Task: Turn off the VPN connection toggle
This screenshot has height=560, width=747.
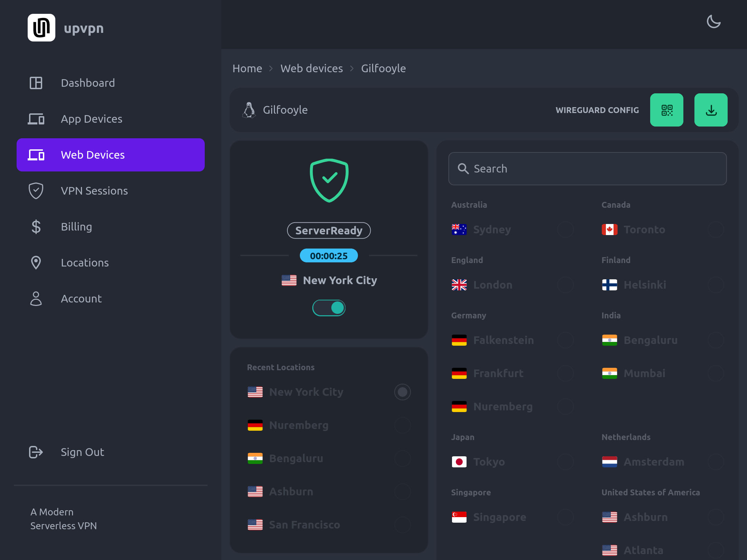Action: pyautogui.click(x=329, y=308)
